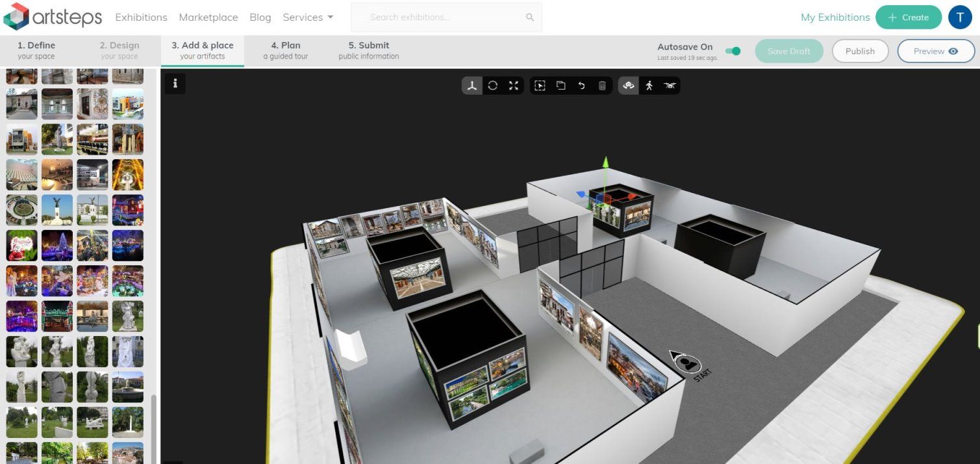Delete the selected object with trash icon
980x464 pixels.
(x=602, y=86)
